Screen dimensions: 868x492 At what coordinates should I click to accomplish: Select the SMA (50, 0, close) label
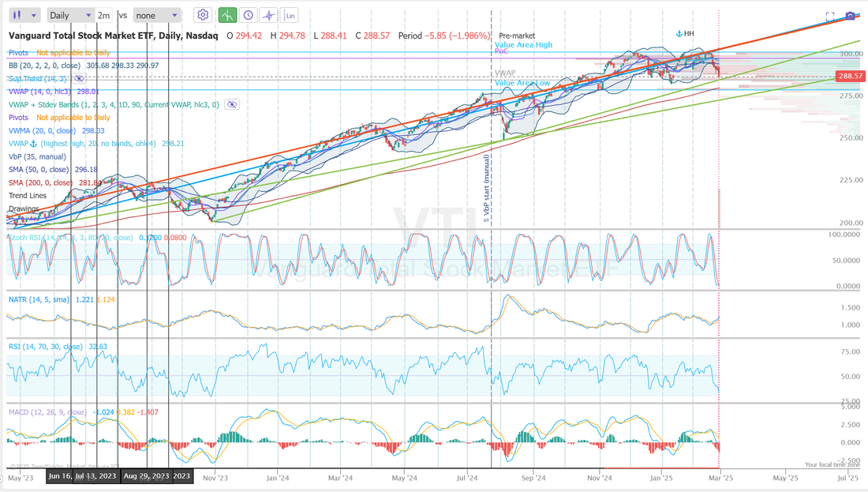pos(39,170)
